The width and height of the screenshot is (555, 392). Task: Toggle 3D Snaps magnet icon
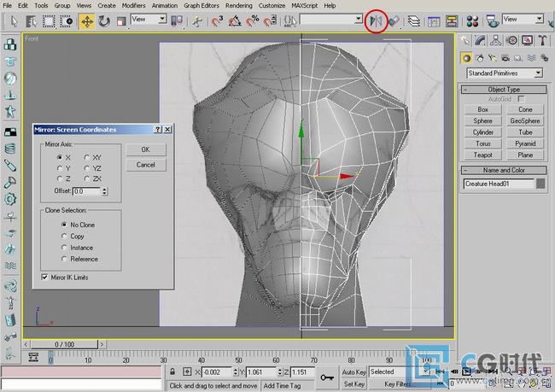coord(217,21)
